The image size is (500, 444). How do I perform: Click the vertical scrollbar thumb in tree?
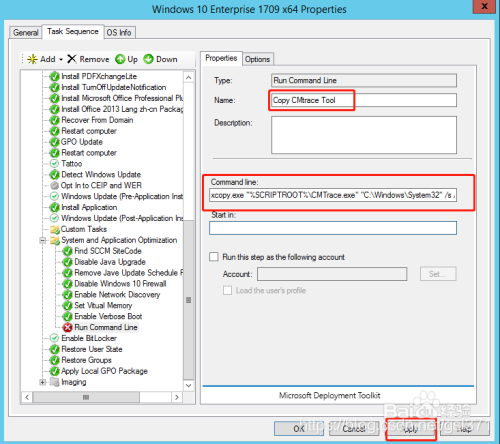pyautogui.click(x=189, y=300)
